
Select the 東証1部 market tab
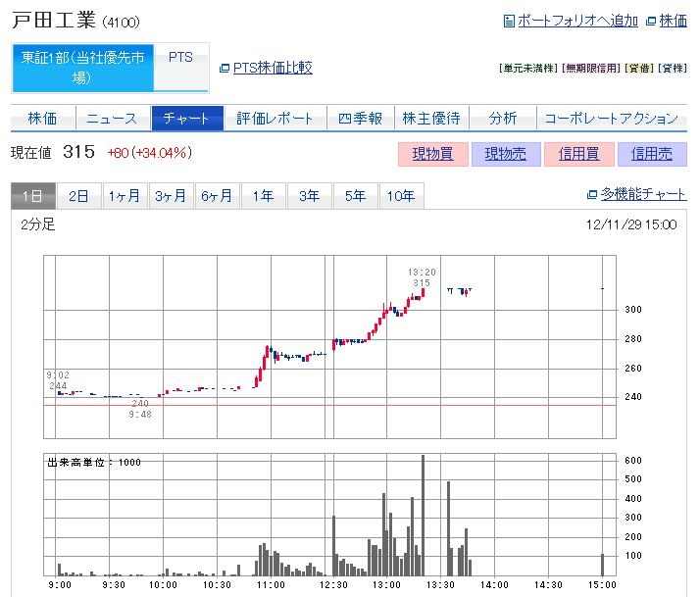click(x=83, y=68)
